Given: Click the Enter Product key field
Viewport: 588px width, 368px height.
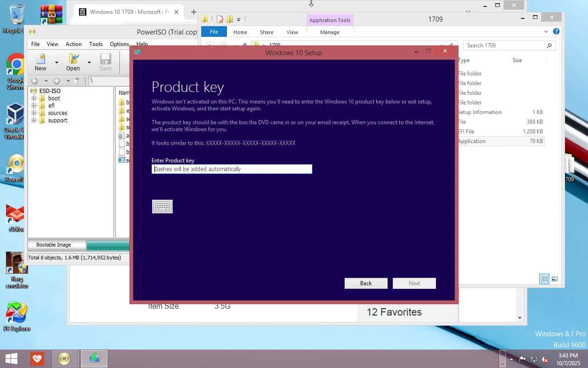Looking at the screenshot, I should click(232, 169).
